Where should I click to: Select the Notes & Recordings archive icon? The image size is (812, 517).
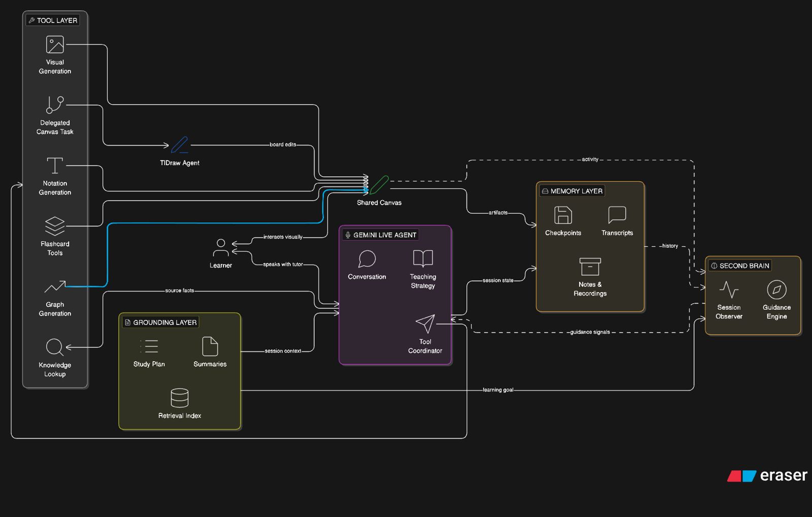(x=590, y=267)
